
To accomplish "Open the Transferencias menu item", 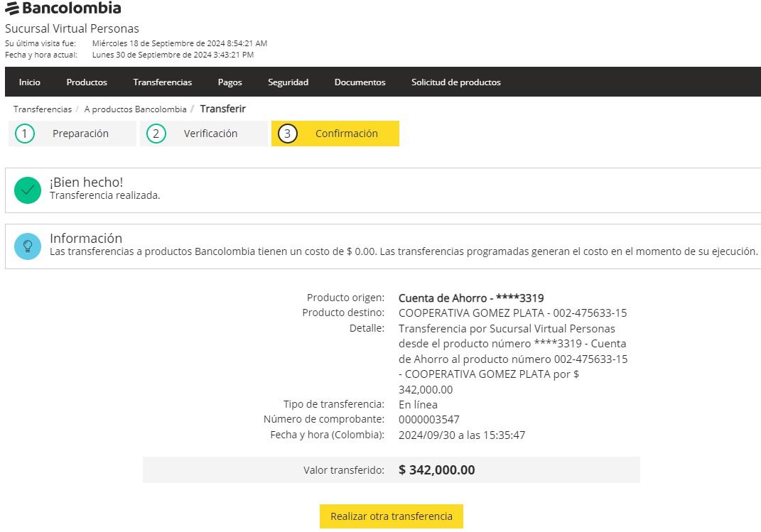I will 162,82.
